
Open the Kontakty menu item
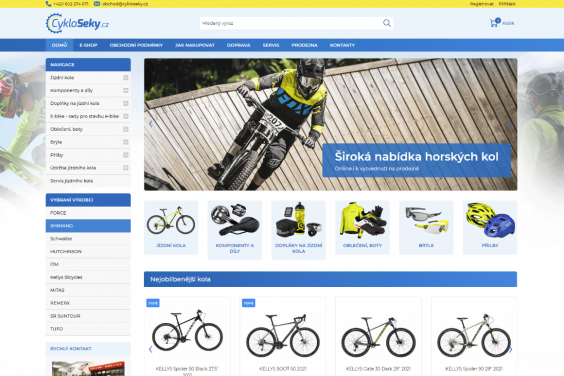click(342, 45)
